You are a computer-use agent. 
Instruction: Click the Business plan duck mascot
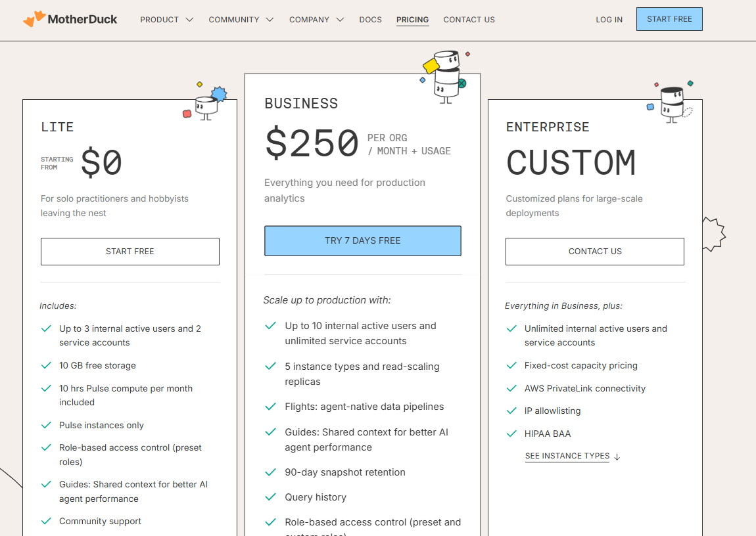[x=446, y=76]
